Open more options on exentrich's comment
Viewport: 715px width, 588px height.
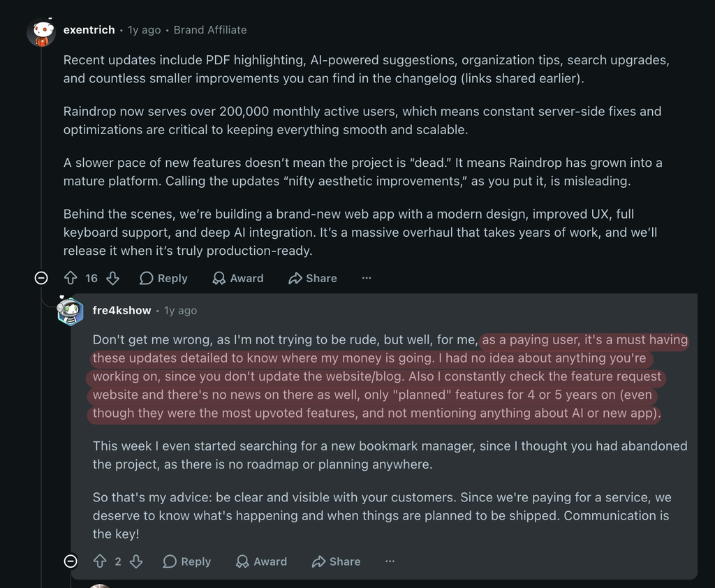pyautogui.click(x=367, y=278)
